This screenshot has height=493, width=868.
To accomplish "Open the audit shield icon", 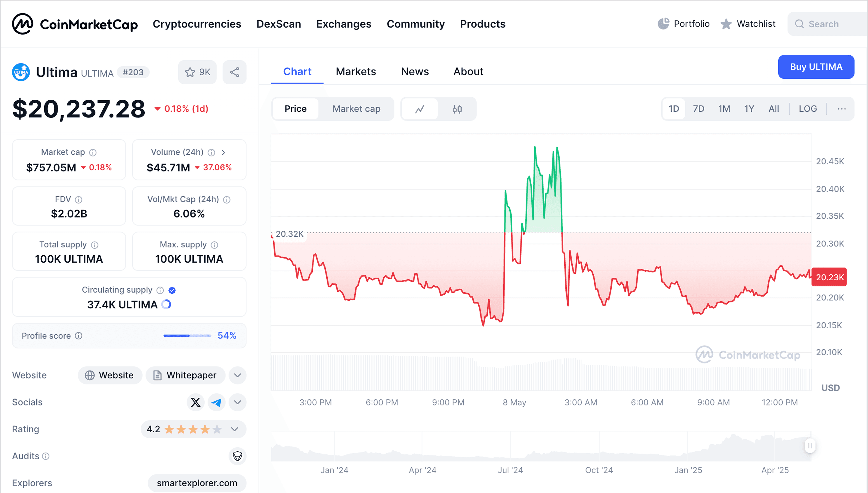I will [x=238, y=456].
